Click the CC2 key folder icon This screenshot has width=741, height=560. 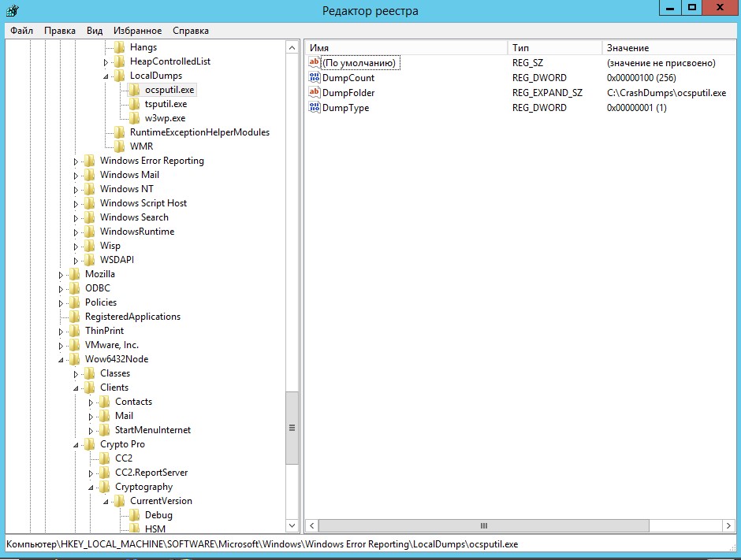pyautogui.click(x=104, y=458)
